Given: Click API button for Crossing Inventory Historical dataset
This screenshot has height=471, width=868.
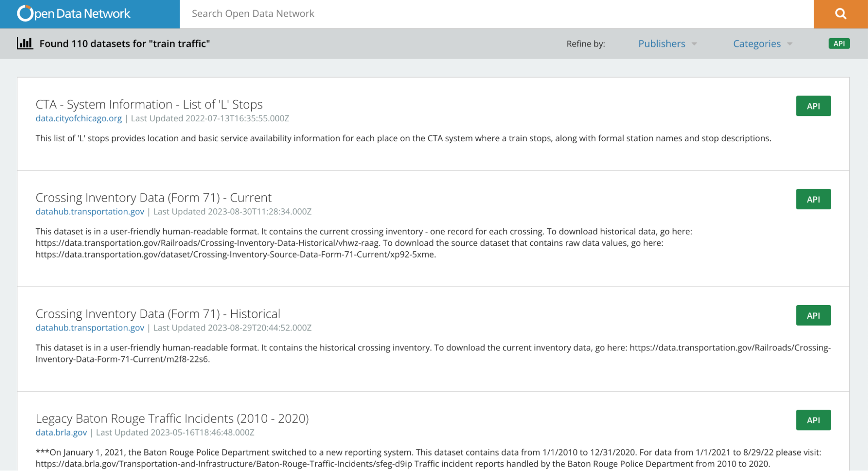Looking at the screenshot, I should [813, 316].
